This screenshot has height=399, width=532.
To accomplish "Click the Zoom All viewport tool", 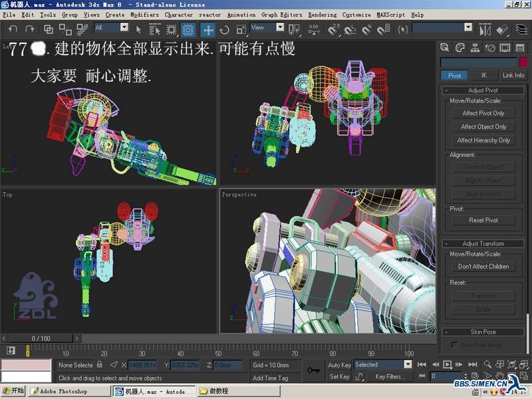I will [500, 364].
